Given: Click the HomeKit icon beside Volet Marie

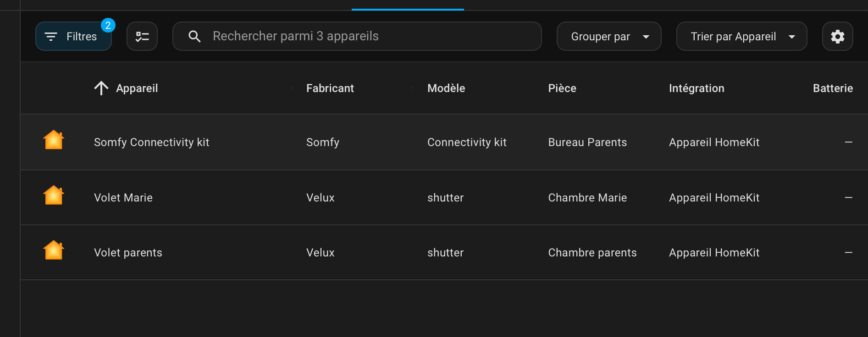Looking at the screenshot, I should (x=54, y=196).
